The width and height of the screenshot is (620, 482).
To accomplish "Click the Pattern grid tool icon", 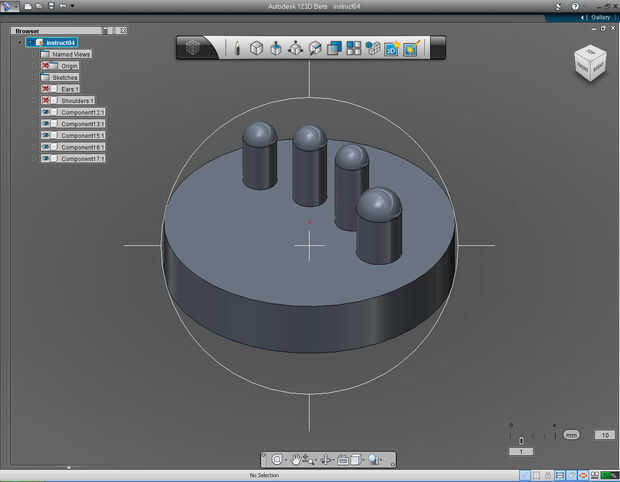I will (353, 47).
